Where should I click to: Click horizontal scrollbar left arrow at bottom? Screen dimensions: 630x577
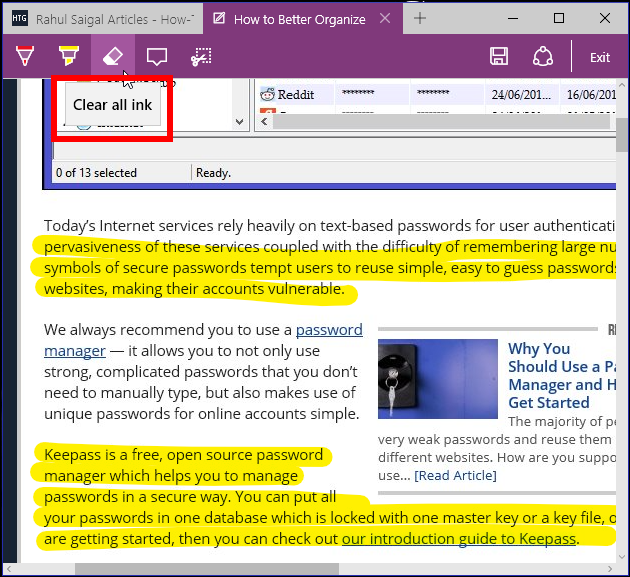click(8, 569)
